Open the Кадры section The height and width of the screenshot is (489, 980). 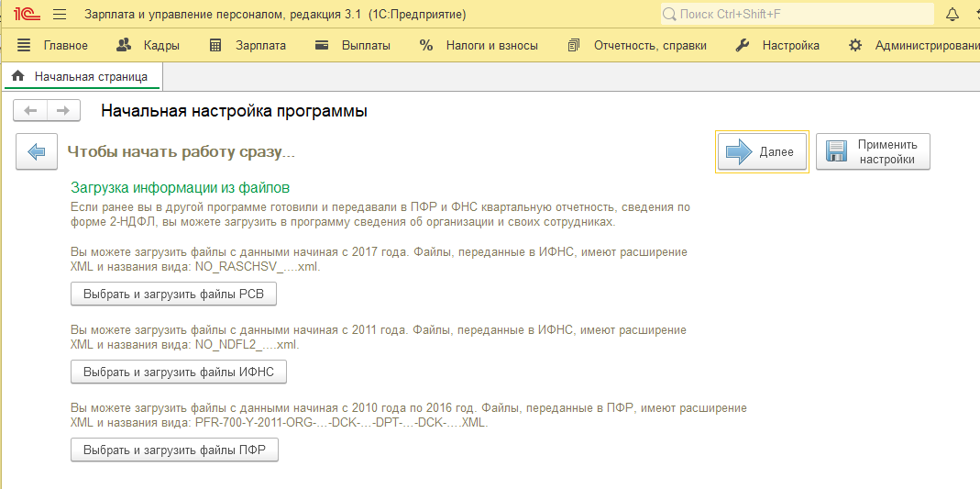149,46
